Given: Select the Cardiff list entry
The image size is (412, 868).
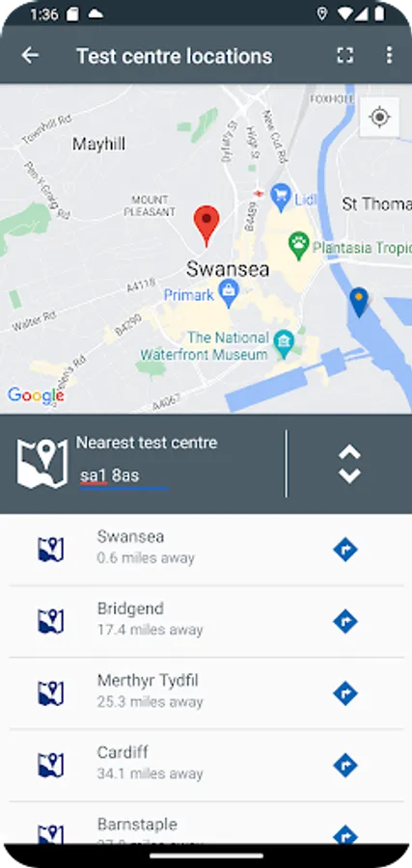Looking at the screenshot, I should point(206,766).
